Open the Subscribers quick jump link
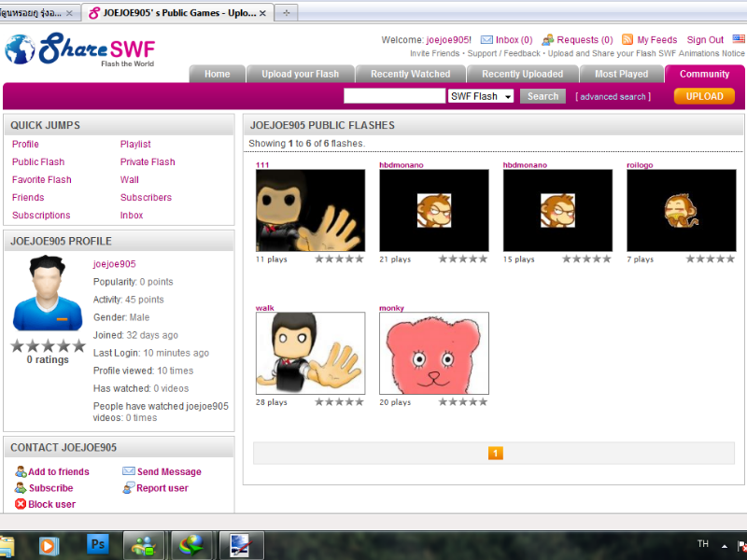Screen dimensions: 747x560 coord(146,197)
